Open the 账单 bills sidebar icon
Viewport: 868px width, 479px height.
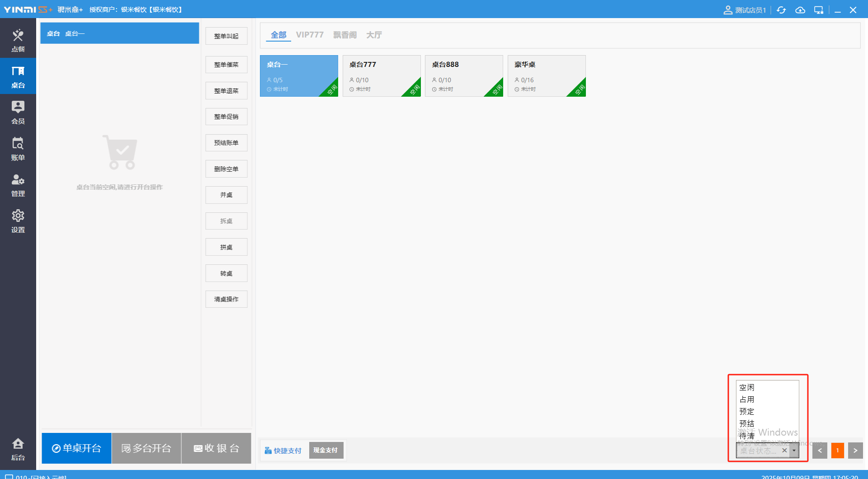tap(18, 148)
